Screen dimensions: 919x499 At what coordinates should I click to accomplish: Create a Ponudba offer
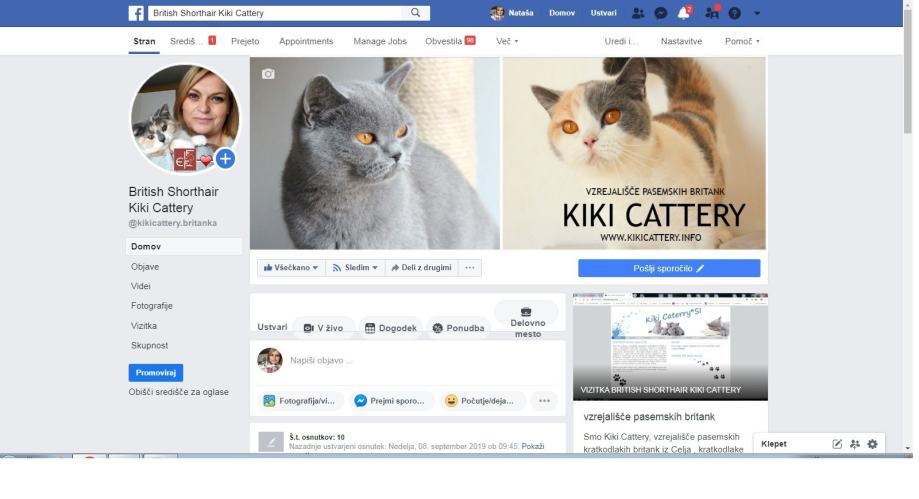point(458,328)
